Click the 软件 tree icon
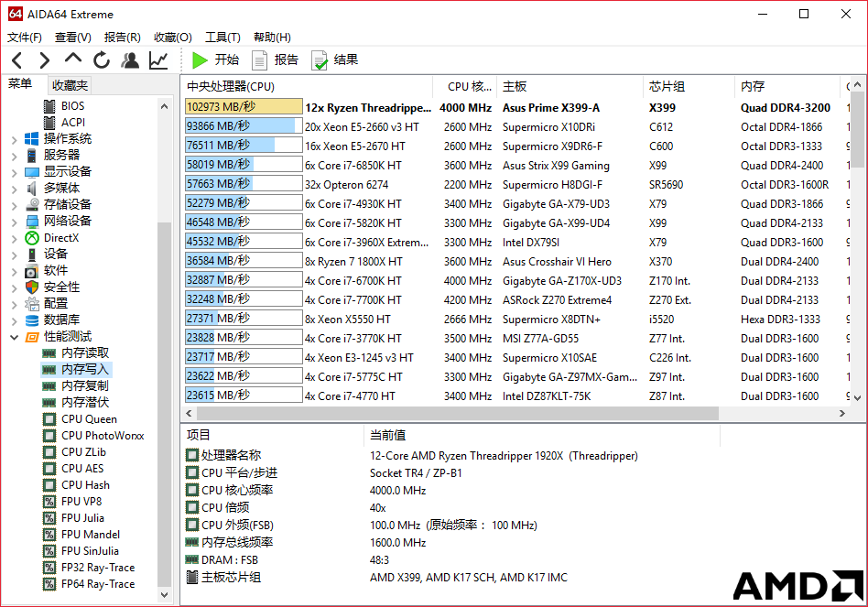 [31, 271]
